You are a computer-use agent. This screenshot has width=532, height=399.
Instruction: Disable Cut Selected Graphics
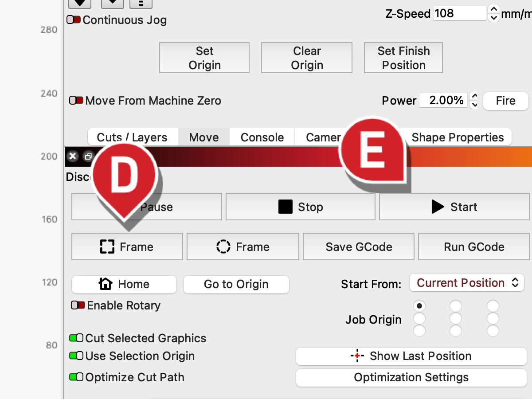76,338
